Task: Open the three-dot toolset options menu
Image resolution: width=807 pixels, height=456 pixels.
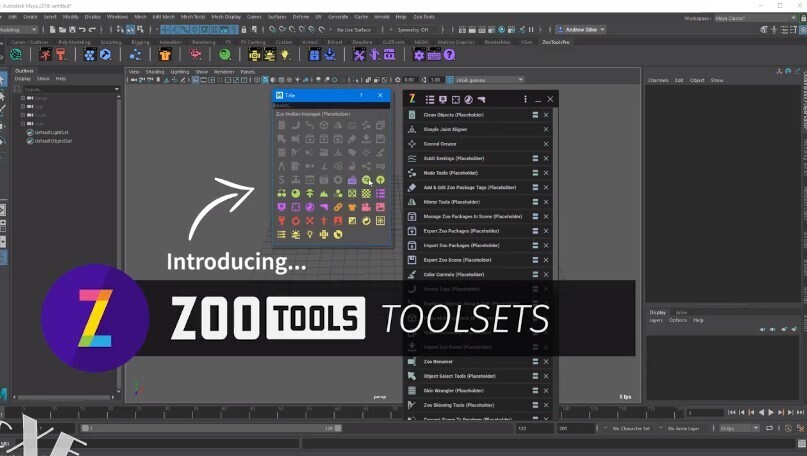Action: pyautogui.click(x=525, y=99)
